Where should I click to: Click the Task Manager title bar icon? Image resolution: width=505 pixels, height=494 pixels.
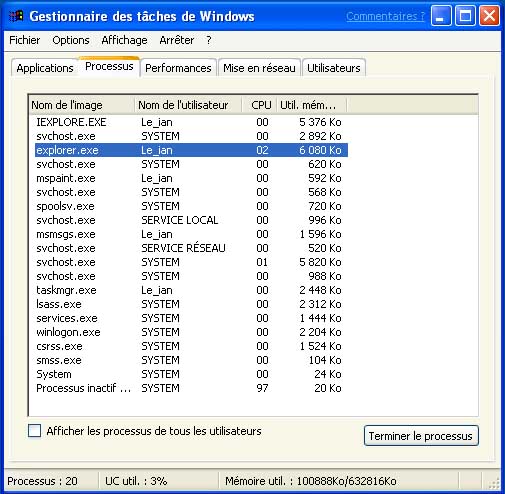point(16,16)
